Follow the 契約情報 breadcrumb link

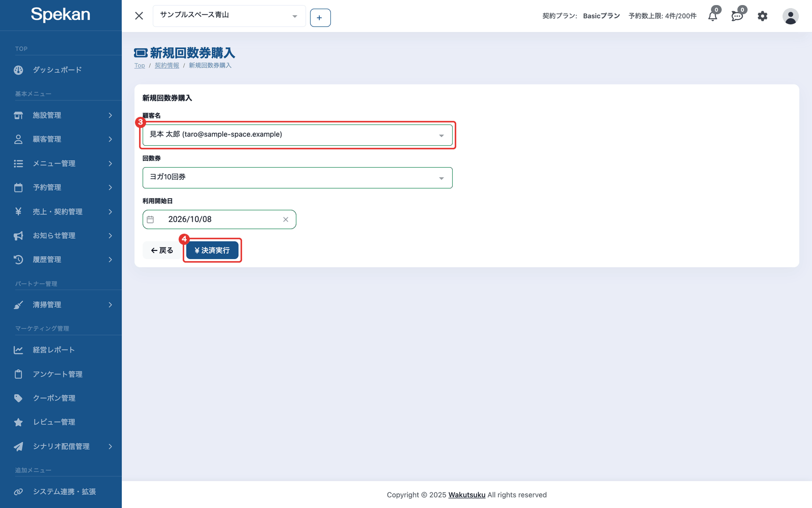pyautogui.click(x=167, y=66)
